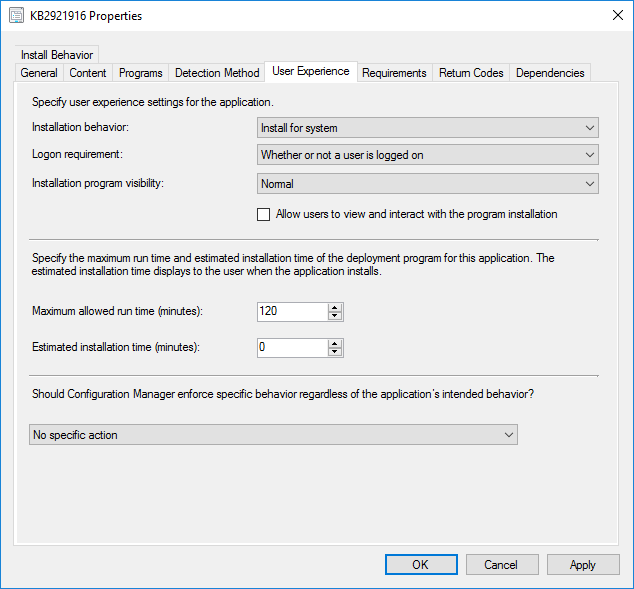Expand the Installation behavior dropdown
Image resolution: width=634 pixels, height=589 pixels.
[428, 128]
